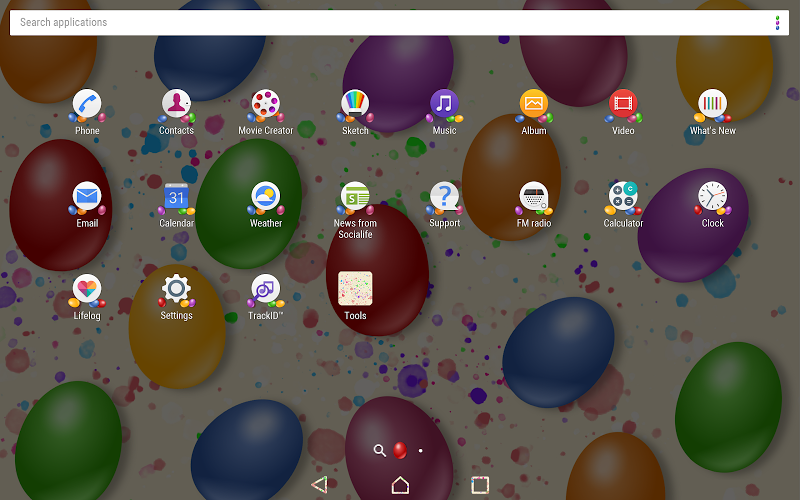The height and width of the screenshot is (500, 800).
Task: Tap the Back navigation button
Action: (x=319, y=485)
